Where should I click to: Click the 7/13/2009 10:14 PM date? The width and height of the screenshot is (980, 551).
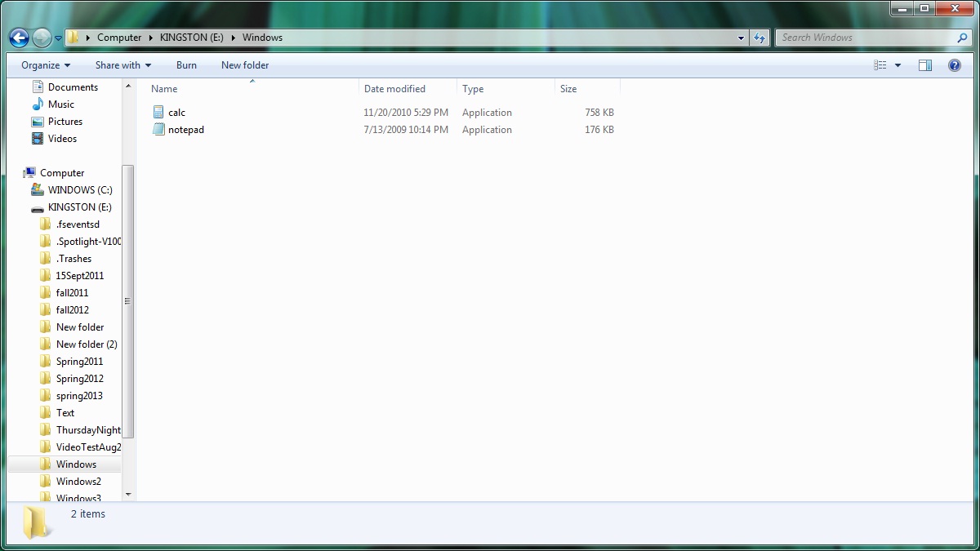pos(406,130)
